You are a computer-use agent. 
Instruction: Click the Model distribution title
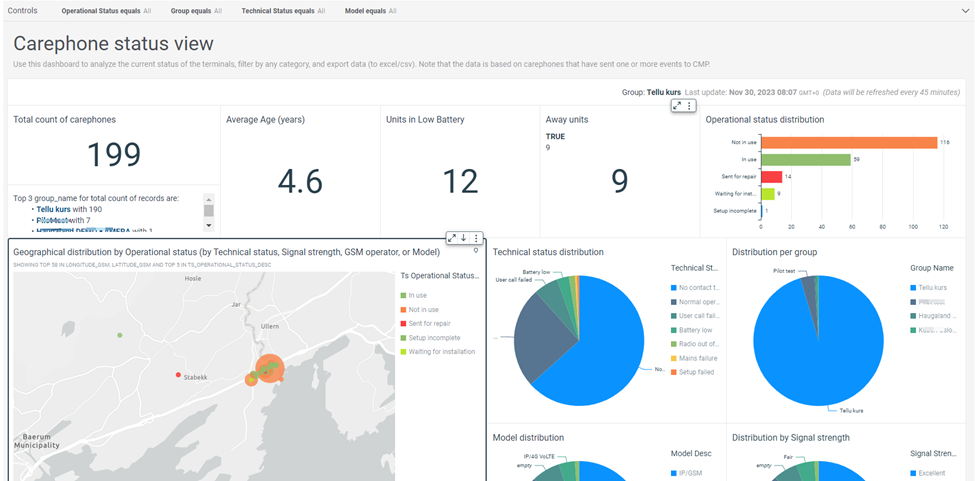pos(528,437)
